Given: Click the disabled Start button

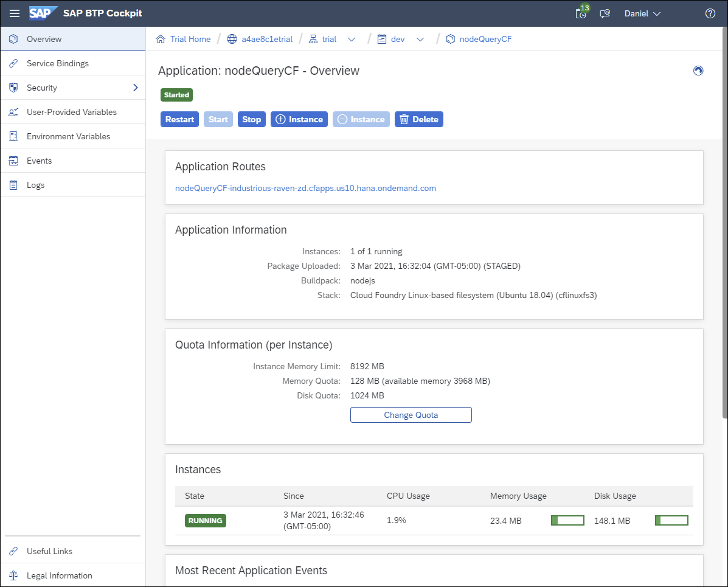Looking at the screenshot, I should [x=218, y=119].
